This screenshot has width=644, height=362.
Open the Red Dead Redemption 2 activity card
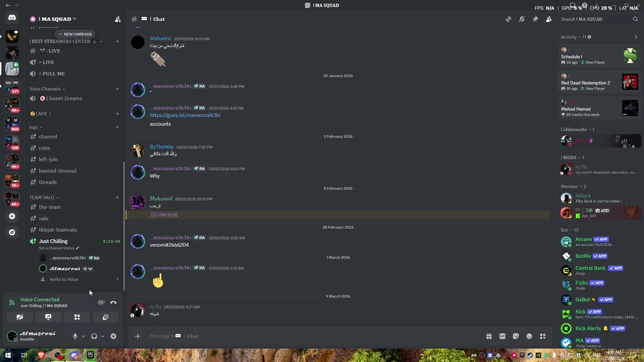coord(600,83)
